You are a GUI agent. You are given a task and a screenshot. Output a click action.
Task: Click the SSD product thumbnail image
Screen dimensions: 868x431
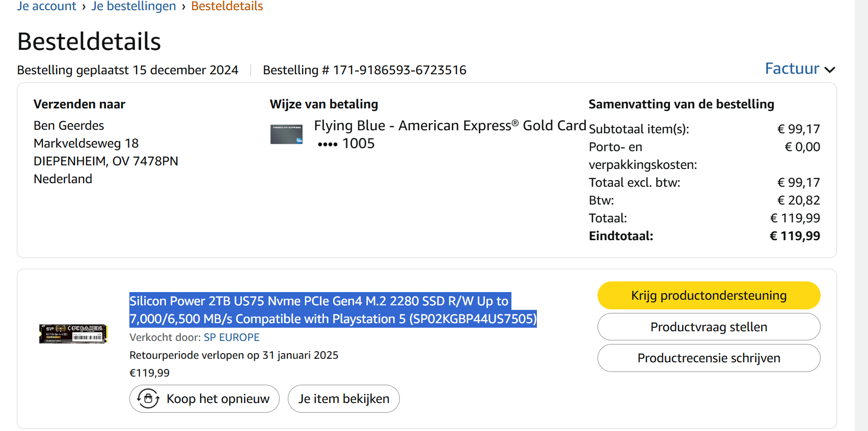pos(73,334)
